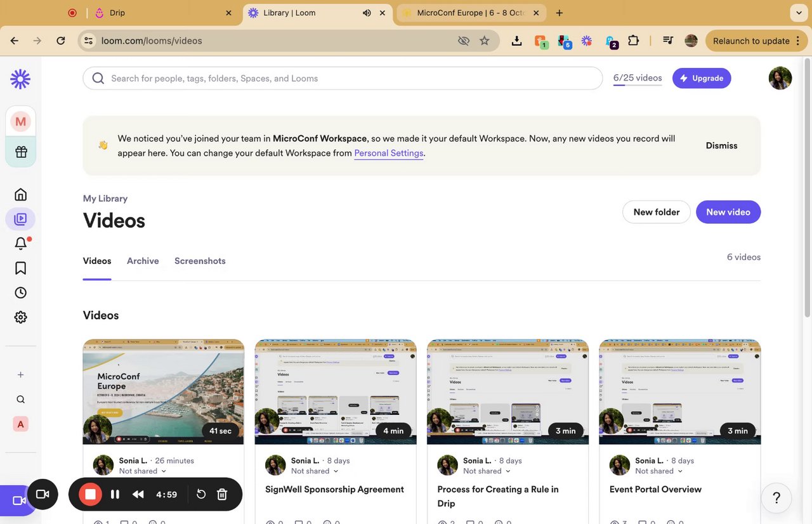Click the extension icon with badge 5

click(564, 41)
